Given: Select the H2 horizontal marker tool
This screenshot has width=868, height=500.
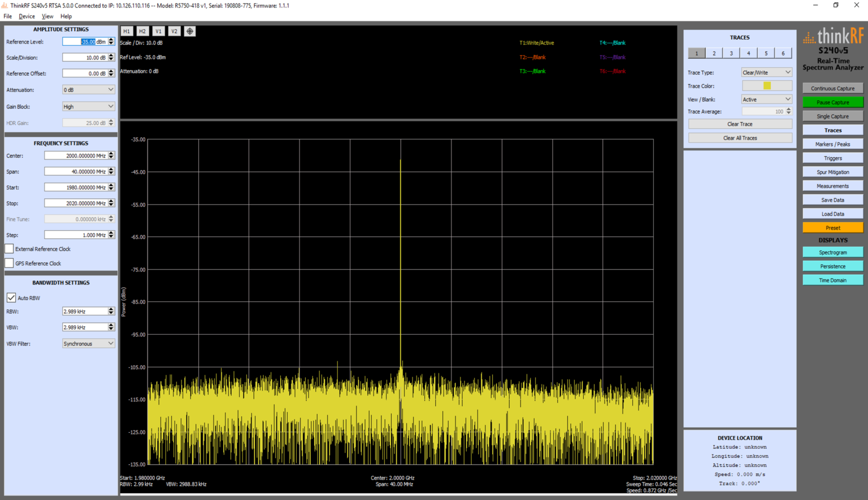Looking at the screenshot, I should (142, 31).
